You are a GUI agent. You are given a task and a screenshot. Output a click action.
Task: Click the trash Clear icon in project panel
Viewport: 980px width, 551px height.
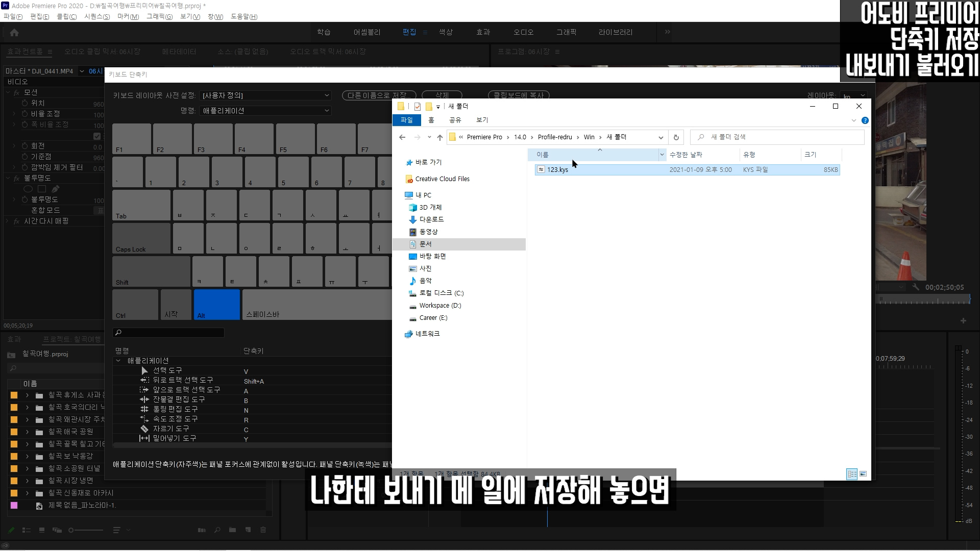[263, 530]
